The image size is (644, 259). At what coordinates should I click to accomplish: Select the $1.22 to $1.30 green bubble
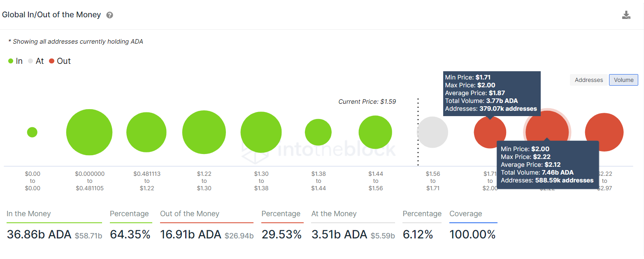(204, 133)
